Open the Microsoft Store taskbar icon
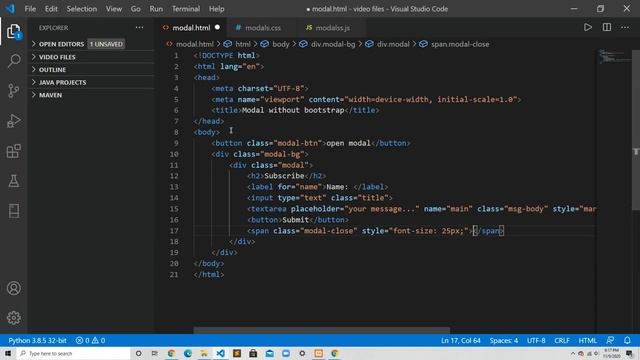The width and height of the screenshot is (640, 360). [x=253, y=353]
